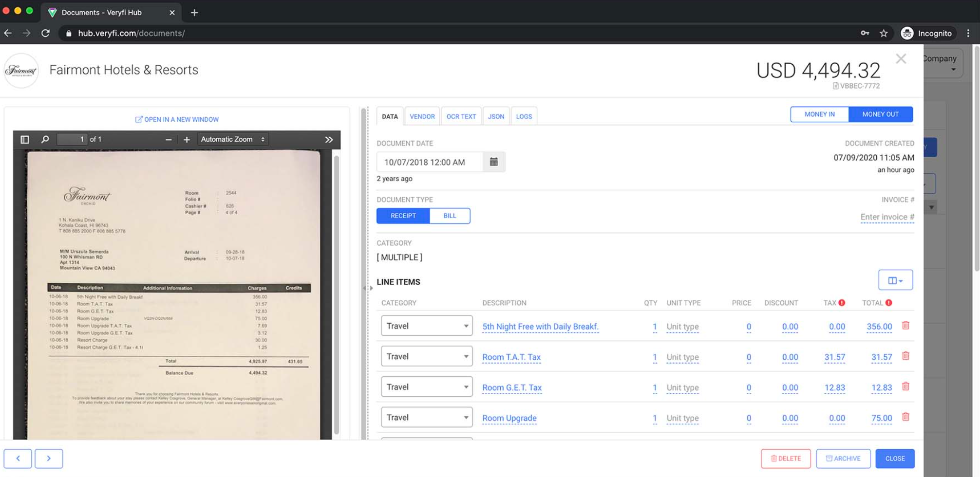Click the browser address bar URL

(132, 33)
